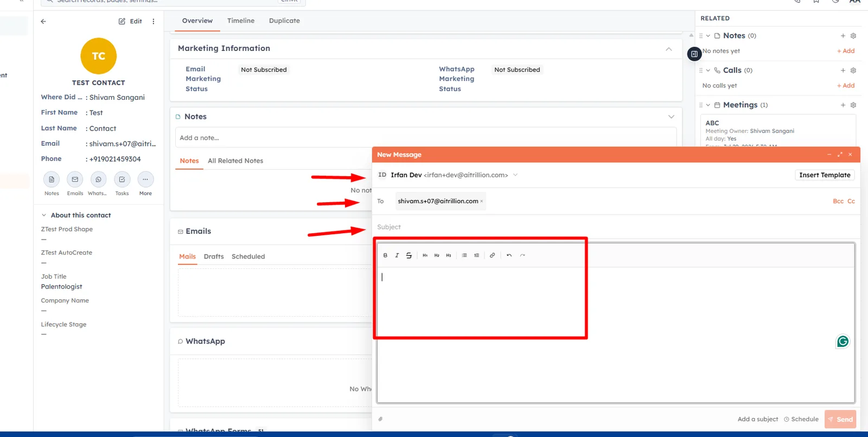
Task: Apply Heading 1 style in editor
Action: tap(425, 255)
